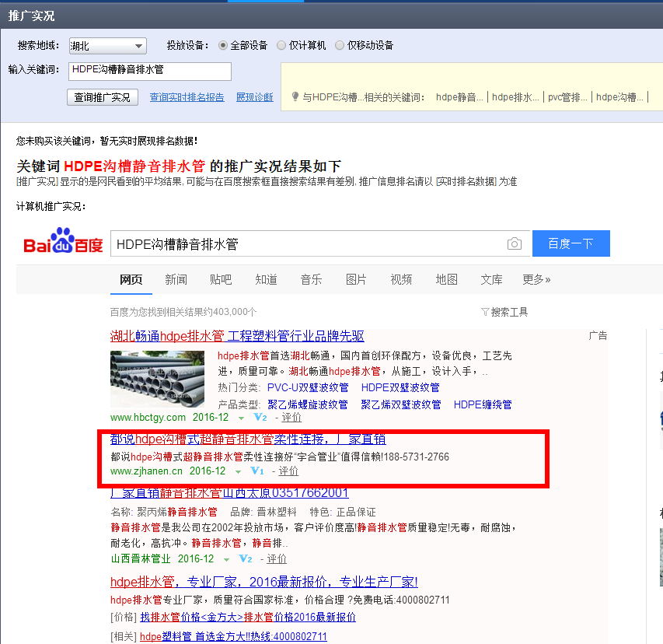The image size is (663, 644).
Task: Click the HDPE缠绕管 product link
Action: point(483,404)
